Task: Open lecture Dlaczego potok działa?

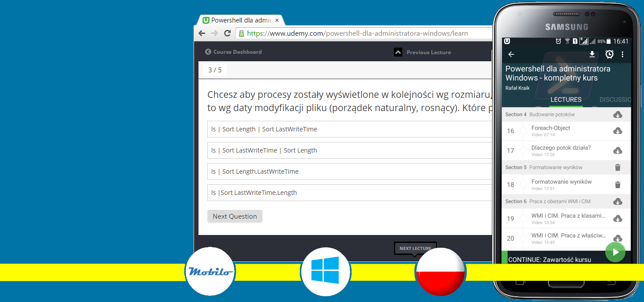Action: tap(561, 148)
